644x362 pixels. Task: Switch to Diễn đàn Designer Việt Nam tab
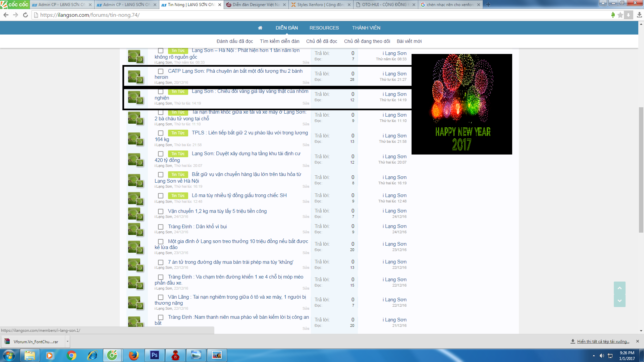click(x=256, y=4)
